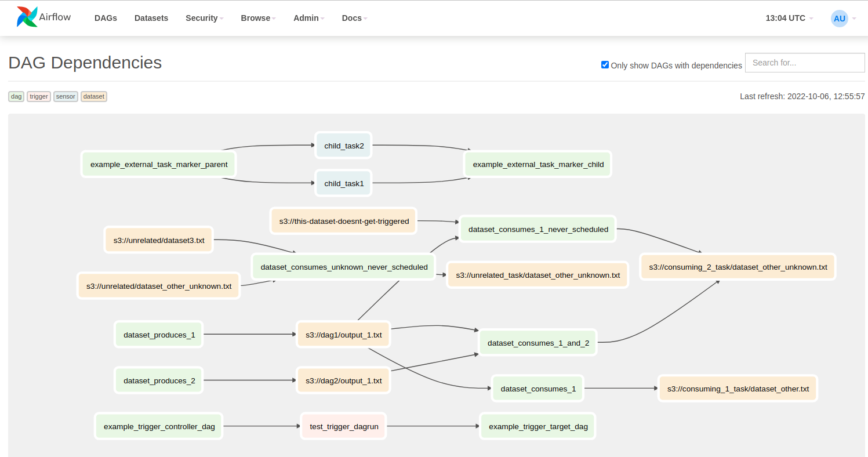This screenshot has width=868, height=457.
Task: Focus the Search for... input field
Action: (x=804, y=63)
